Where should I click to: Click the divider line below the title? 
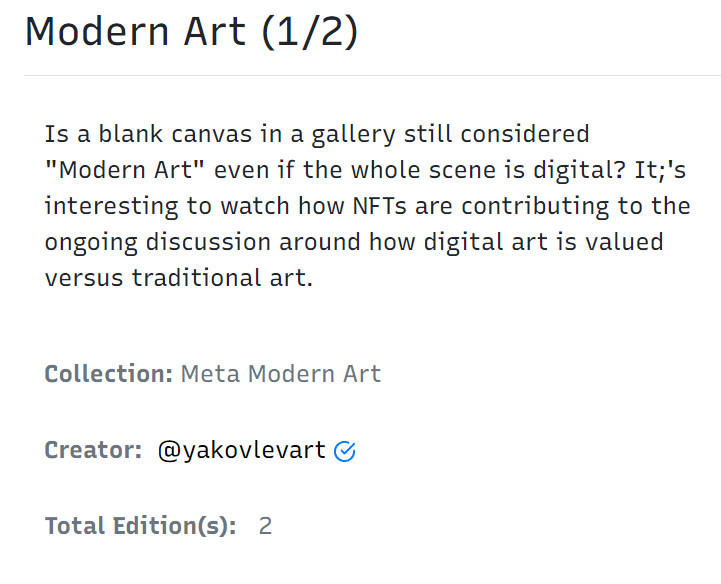point(372,75)
